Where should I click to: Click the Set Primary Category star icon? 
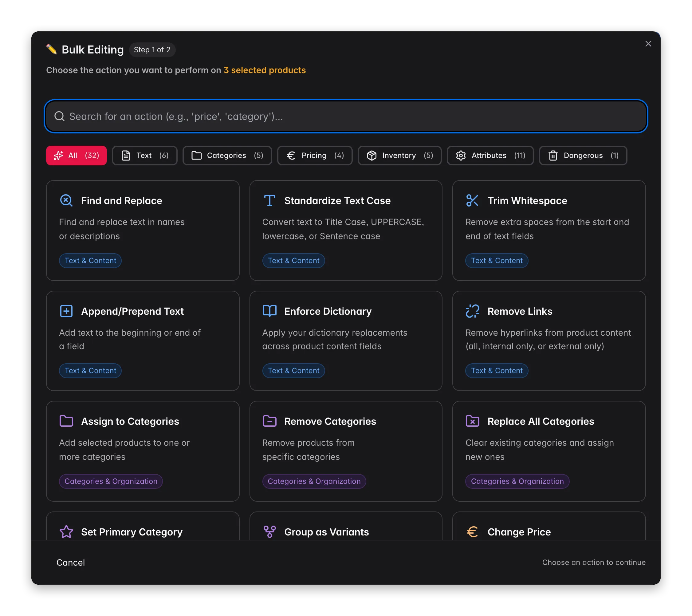click(x=66, y=532)
